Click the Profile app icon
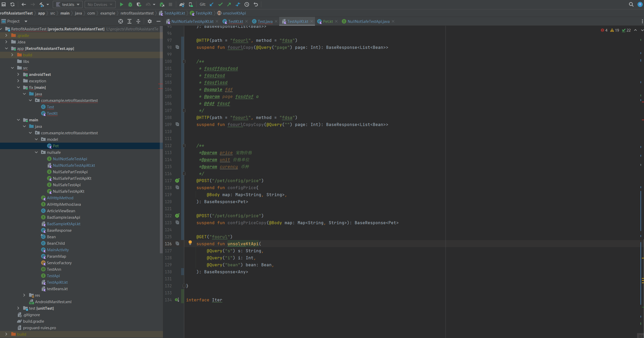 (x=148, y=4)
